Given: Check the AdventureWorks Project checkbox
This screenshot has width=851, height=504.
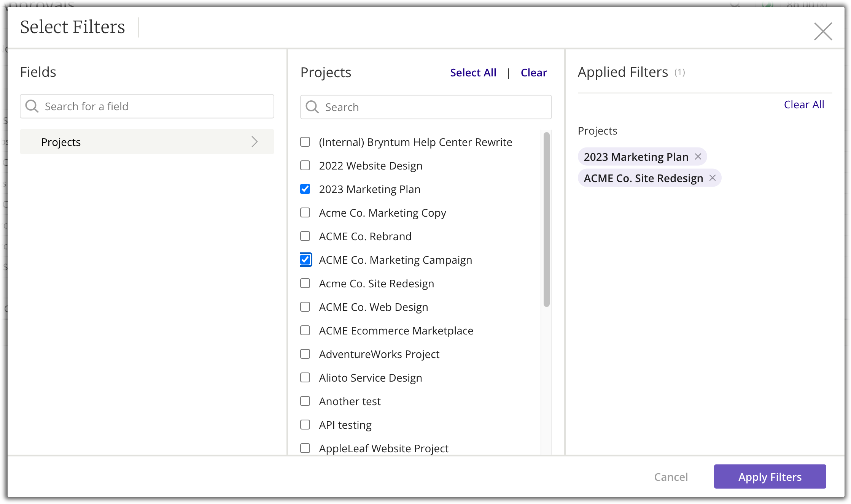Looking at the screenshot, I should (x=305, y=354).
